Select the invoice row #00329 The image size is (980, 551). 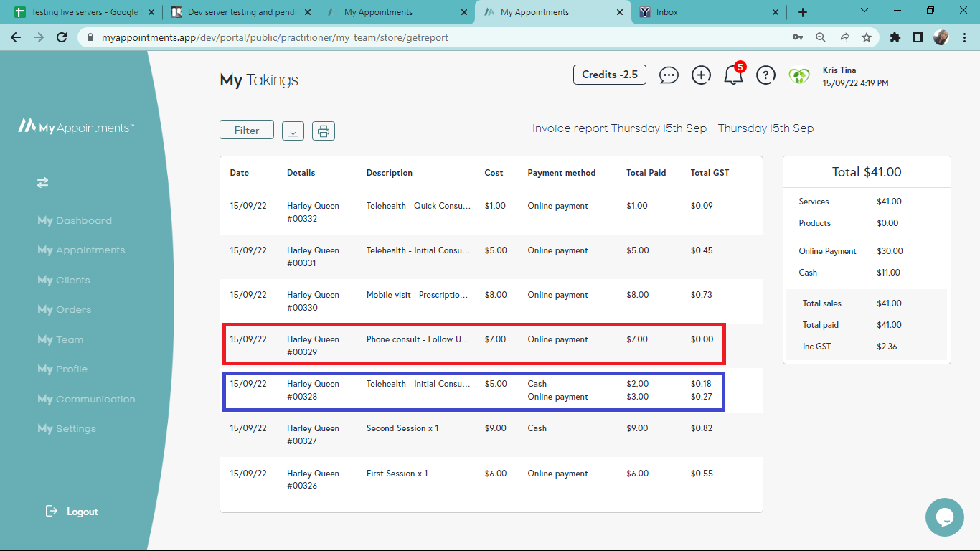[x=473, y=345]
